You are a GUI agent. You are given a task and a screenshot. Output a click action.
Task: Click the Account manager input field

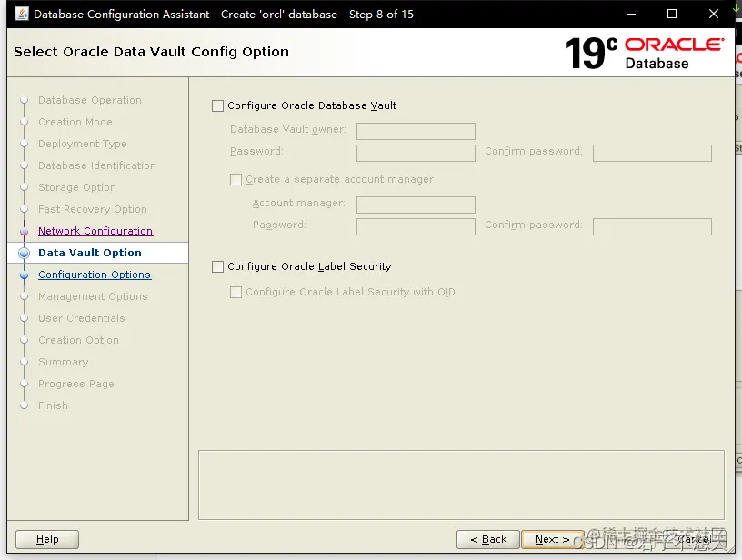(x=416, y=205)
